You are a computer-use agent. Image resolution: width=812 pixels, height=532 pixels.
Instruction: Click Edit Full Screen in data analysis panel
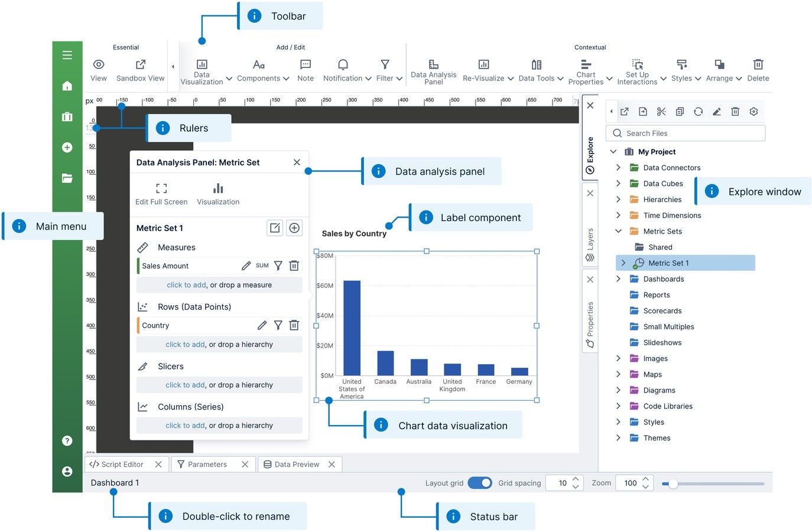click(161, 194)
